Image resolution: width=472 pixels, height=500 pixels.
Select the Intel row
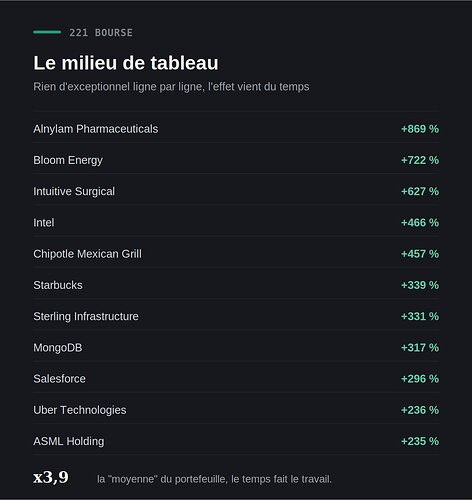pos(236,223)
